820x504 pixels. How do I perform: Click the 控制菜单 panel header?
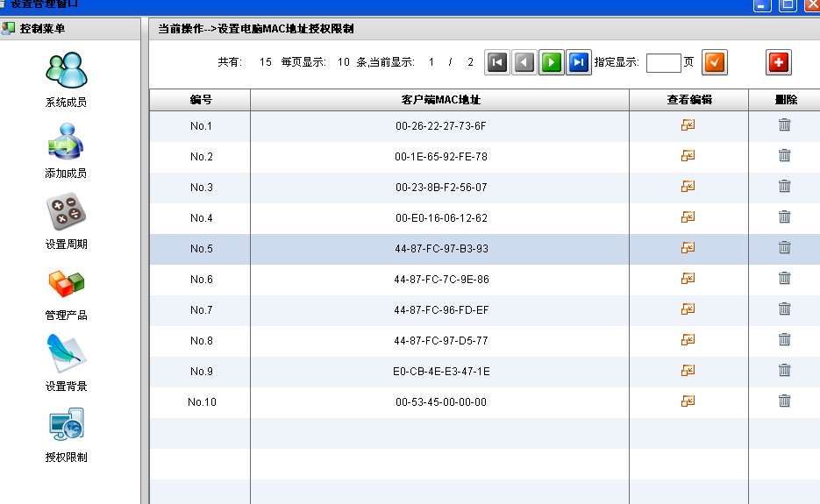click(x=70, y=29)
